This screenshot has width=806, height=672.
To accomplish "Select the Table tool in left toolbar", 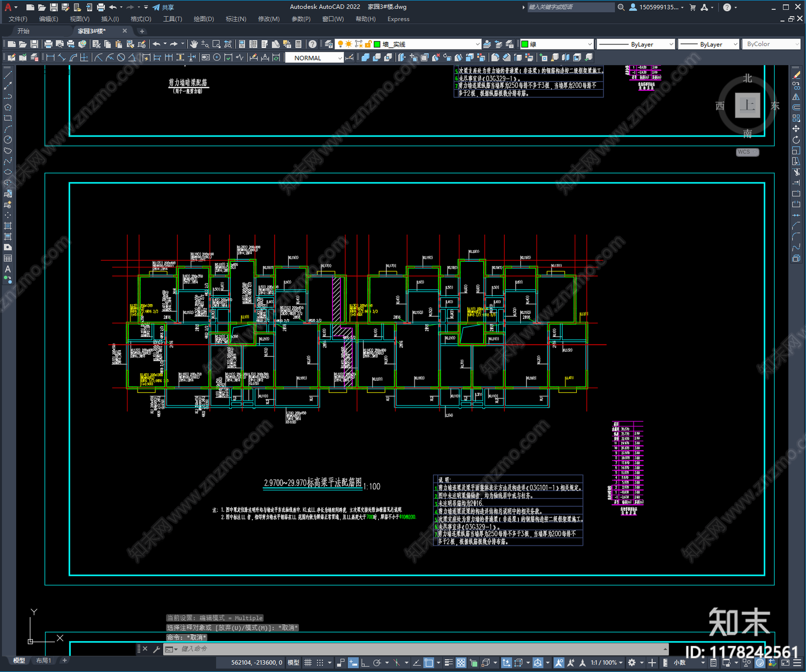I will point(8,258).
